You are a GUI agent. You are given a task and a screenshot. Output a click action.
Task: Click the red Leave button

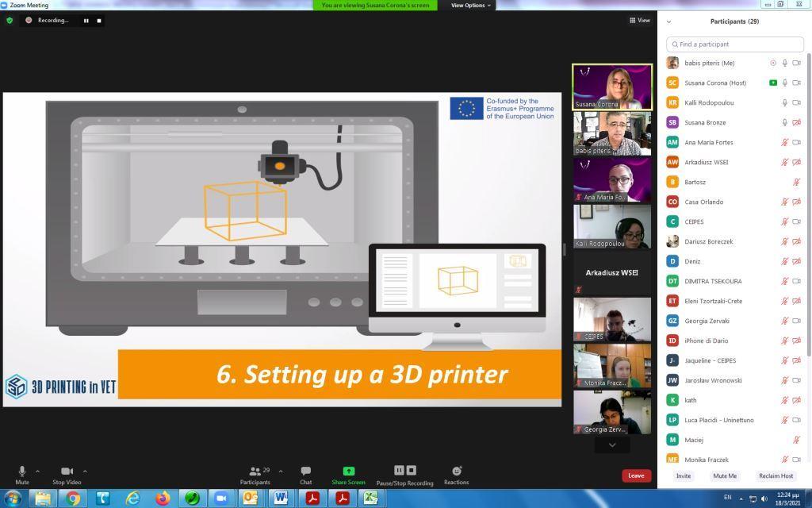636,475
